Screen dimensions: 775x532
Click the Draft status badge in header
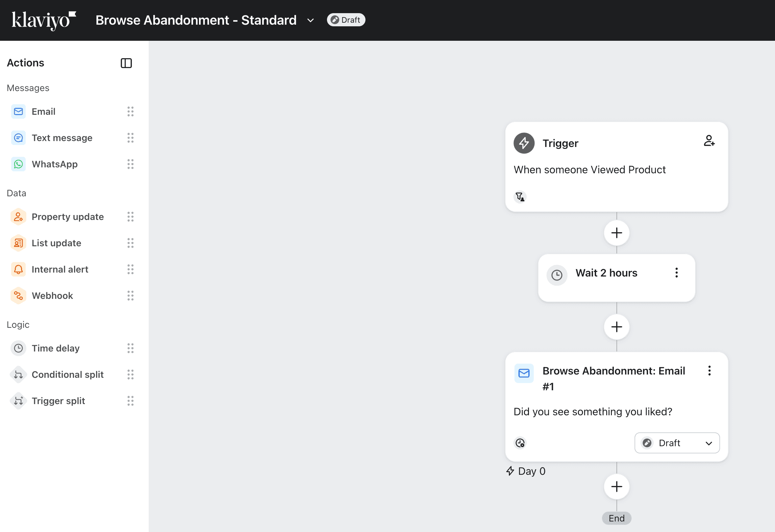click(346, 20)
